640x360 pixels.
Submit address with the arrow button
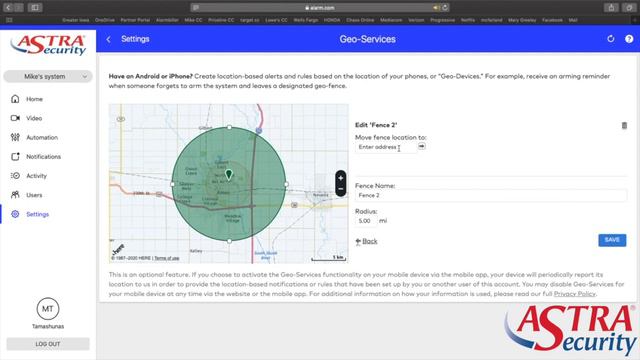(x=422, y=146)
